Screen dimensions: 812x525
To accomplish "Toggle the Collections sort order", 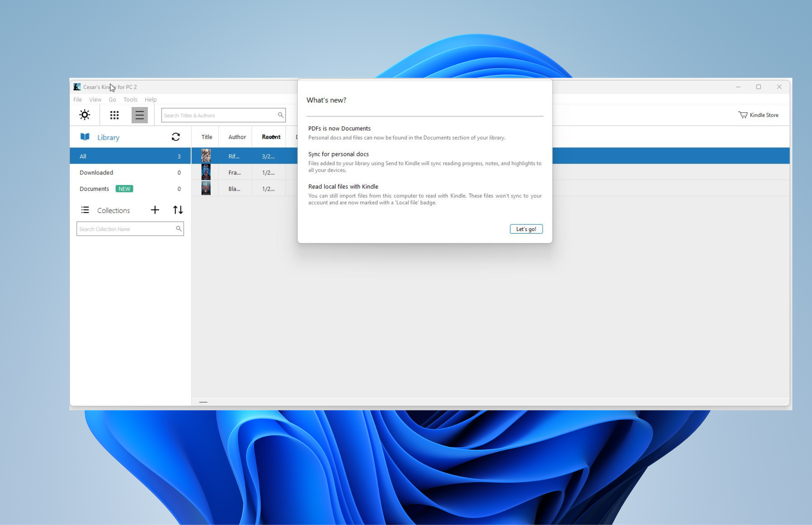I will pos(178,210).
